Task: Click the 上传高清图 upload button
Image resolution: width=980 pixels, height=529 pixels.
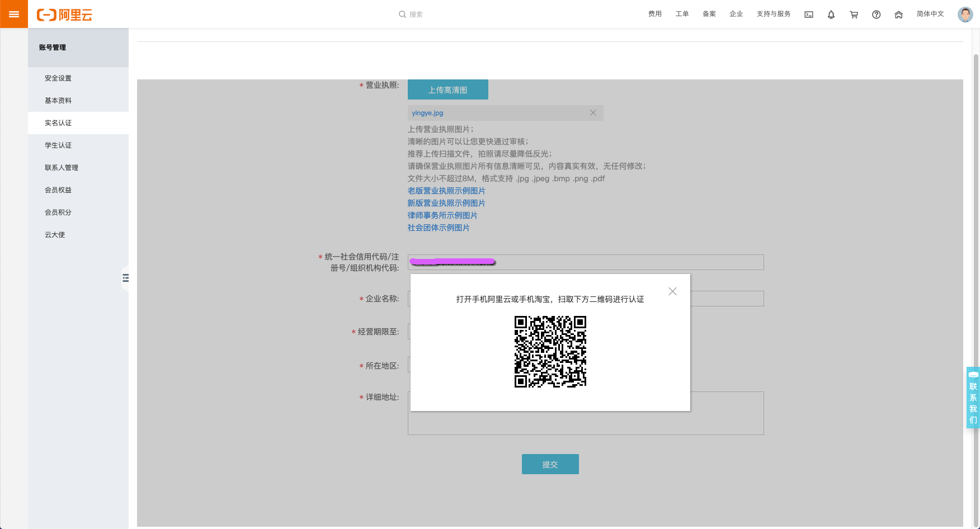Action: (x=447, y=89)
